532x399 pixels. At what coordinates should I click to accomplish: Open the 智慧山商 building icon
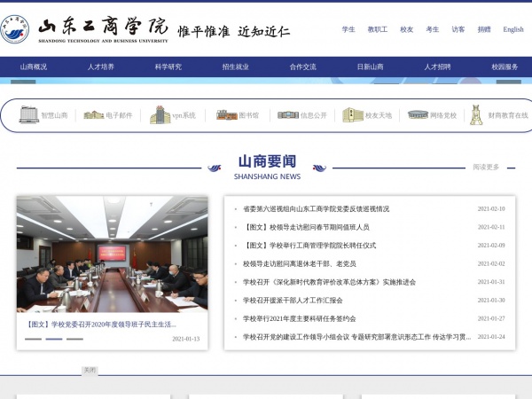29,114
